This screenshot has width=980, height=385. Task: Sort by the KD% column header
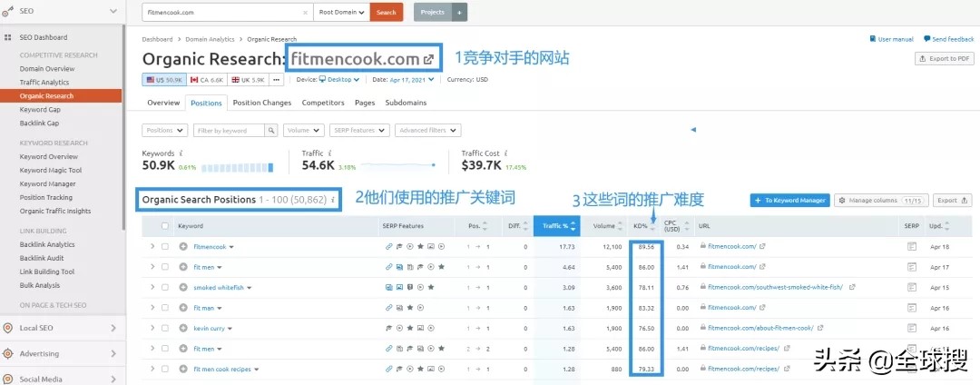(643, 226)
